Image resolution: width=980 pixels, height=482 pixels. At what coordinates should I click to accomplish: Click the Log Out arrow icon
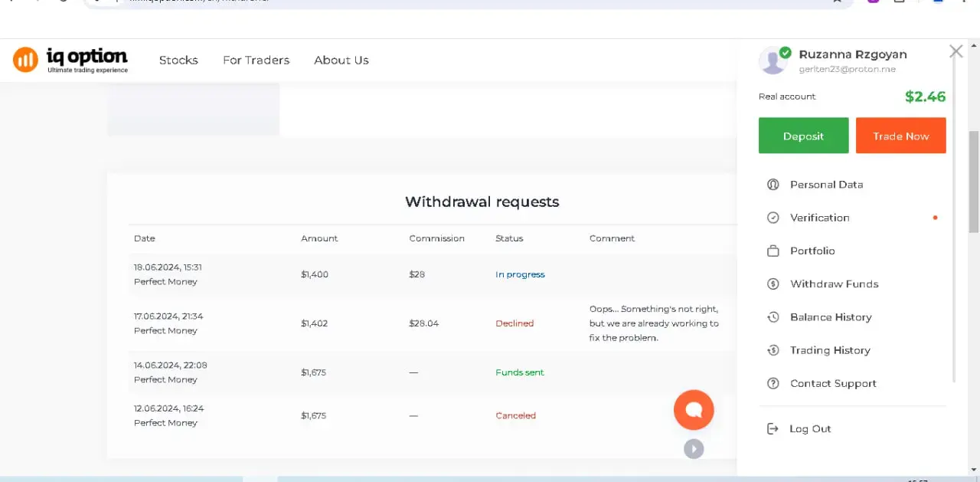click(x=773, y=429)
